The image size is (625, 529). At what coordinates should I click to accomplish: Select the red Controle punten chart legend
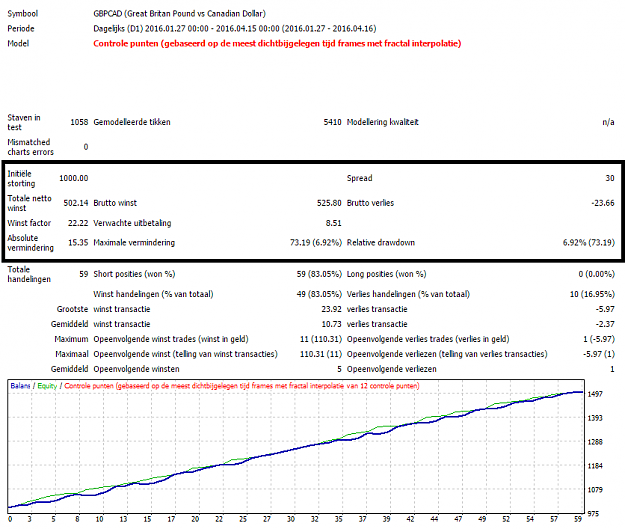click(242, 386)
